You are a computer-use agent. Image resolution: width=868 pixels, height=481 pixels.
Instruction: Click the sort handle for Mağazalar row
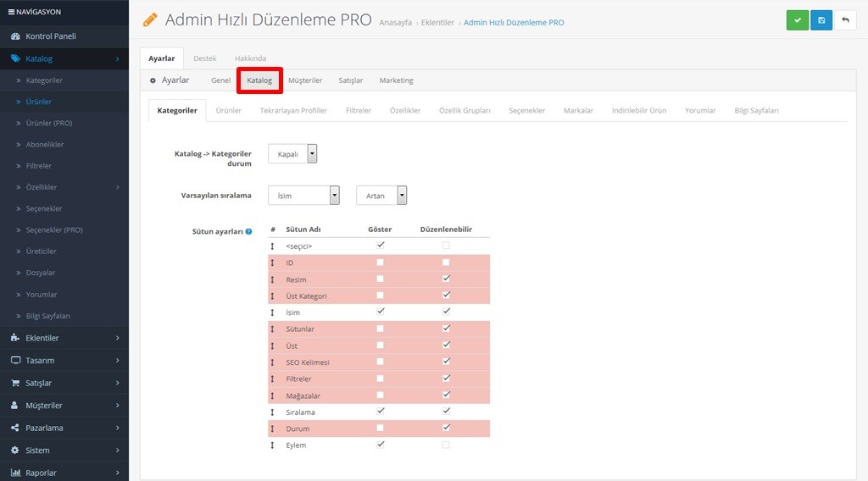tap(272, 395)
